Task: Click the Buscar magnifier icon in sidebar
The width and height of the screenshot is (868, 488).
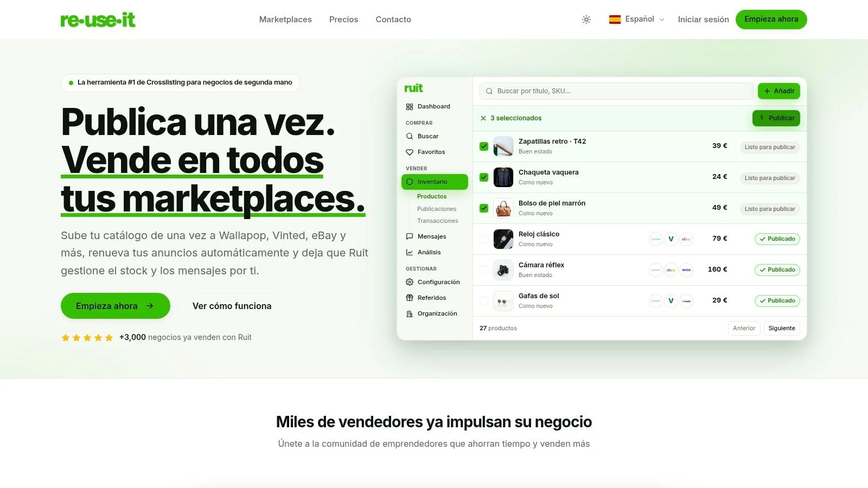Action: (x=410, y=137)
